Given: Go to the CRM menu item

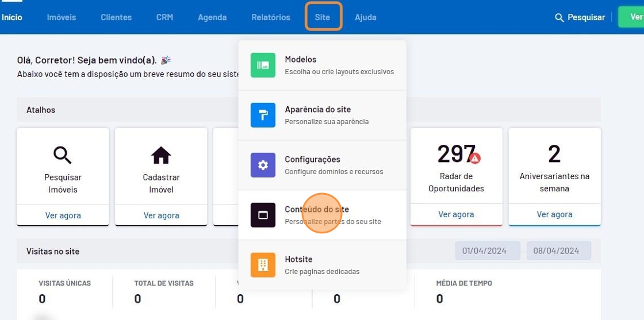Looking at the screenshot, I should [164, 17].
